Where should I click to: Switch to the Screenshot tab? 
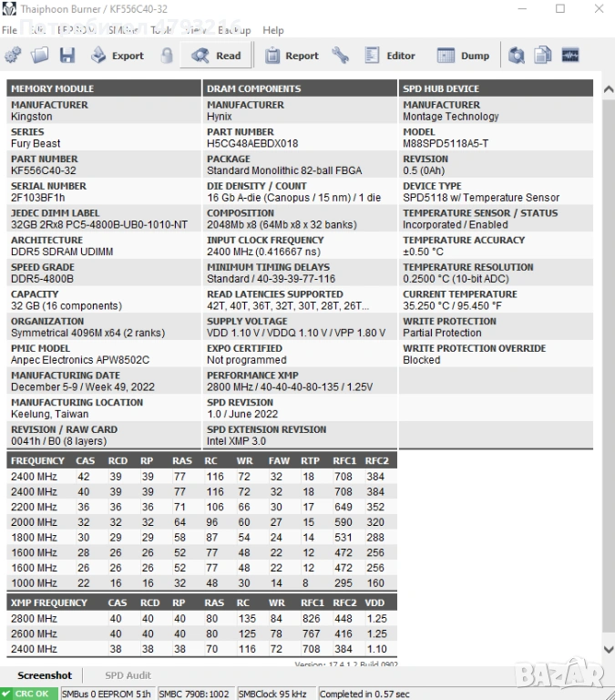[x=45, y=675]
